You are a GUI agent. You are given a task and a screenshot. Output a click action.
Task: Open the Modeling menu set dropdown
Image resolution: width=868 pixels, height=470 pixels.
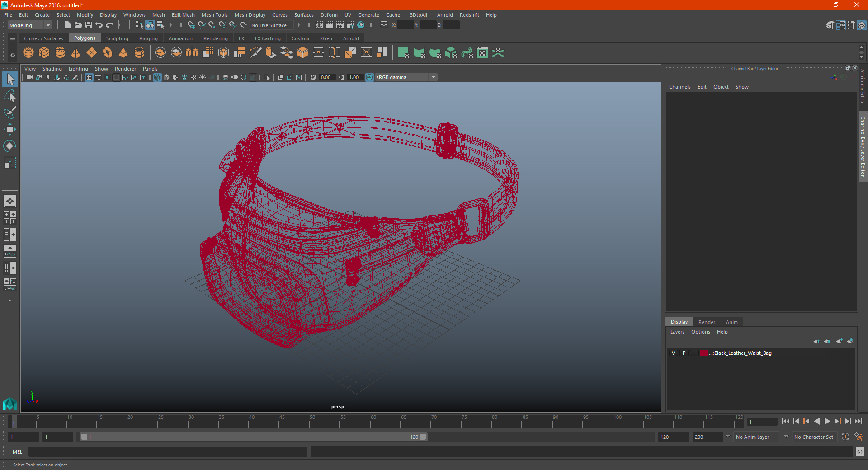point(30,25)
